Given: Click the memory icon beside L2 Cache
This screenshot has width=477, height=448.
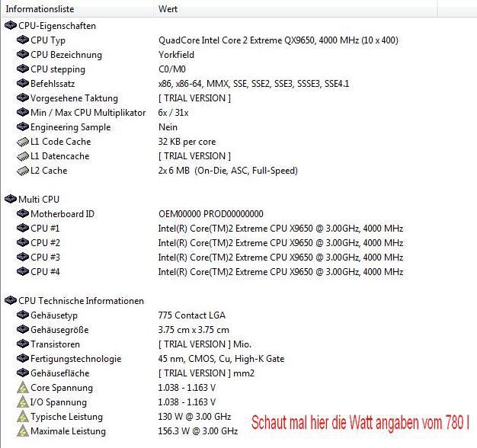Looking at the screenshot, I should point(23,171).
